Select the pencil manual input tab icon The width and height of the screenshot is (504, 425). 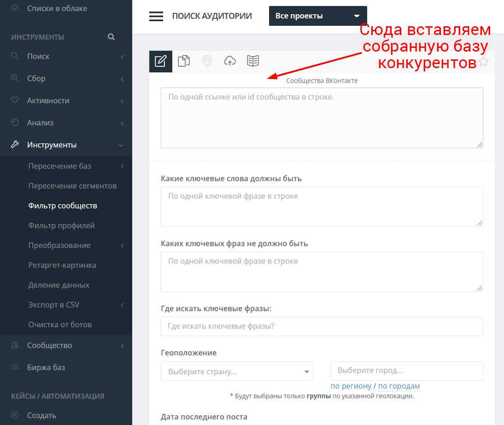pyautogui.click(x=160, y=61)
